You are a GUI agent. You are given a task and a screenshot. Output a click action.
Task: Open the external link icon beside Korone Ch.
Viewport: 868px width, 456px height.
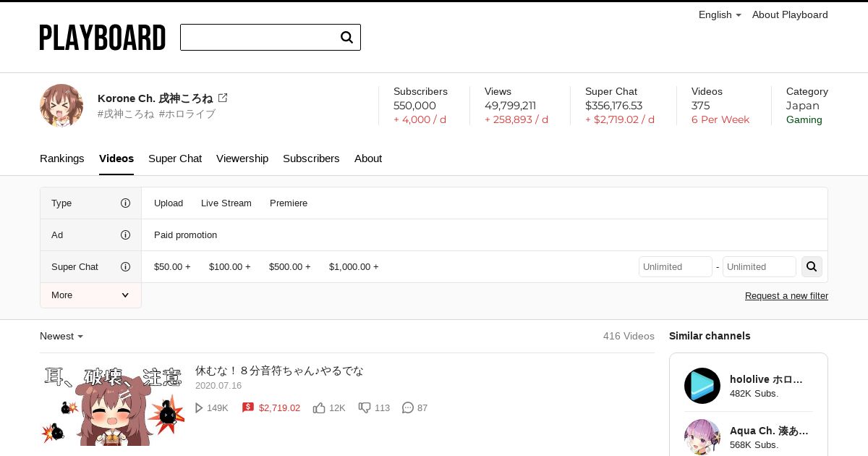pos(223,98)
